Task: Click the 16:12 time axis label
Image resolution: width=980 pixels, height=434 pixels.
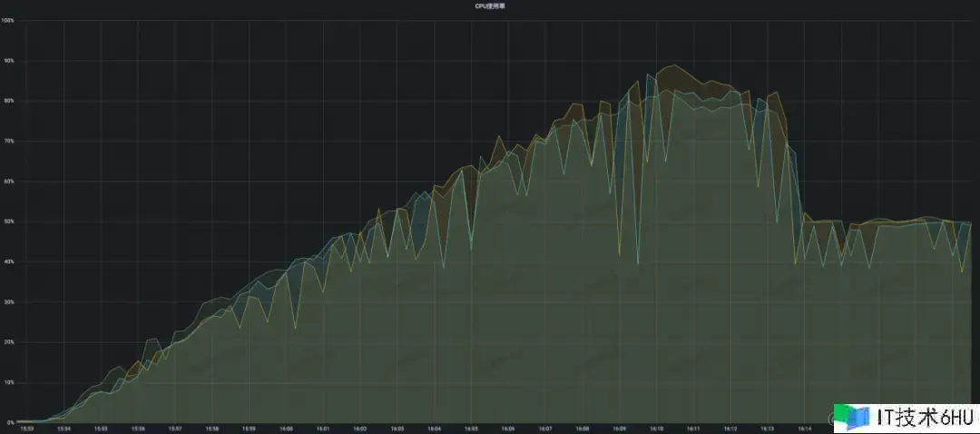Action: coord(730,429)
